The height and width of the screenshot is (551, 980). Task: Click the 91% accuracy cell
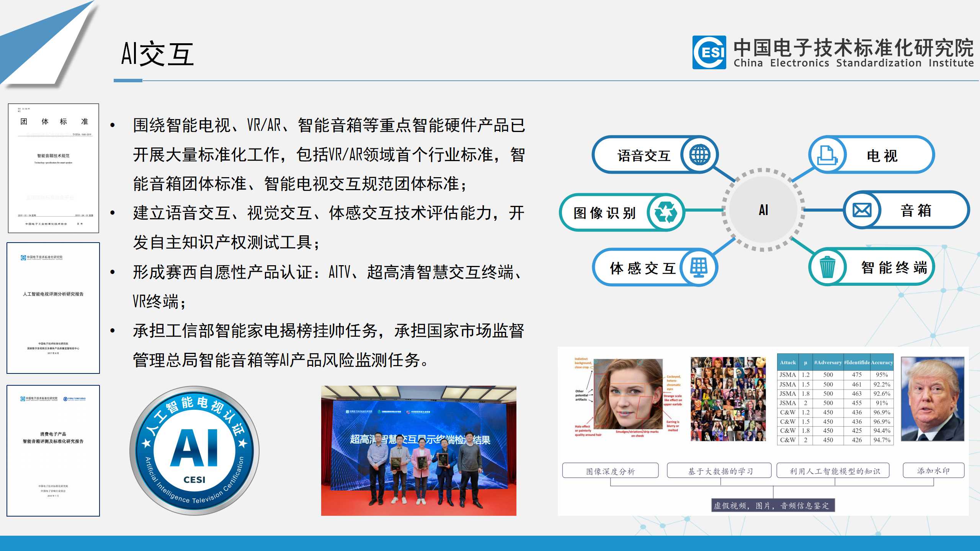[882, 403]
